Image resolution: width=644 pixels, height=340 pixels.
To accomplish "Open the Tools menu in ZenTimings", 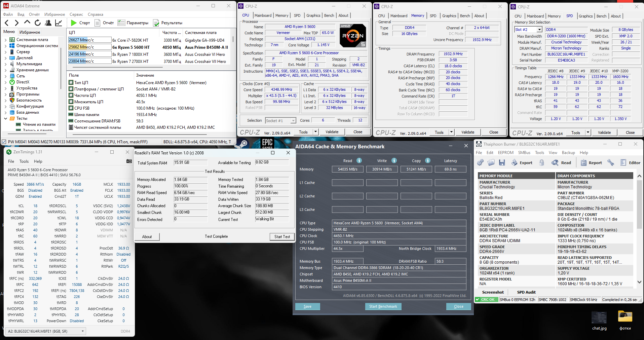I will point(24,161).
